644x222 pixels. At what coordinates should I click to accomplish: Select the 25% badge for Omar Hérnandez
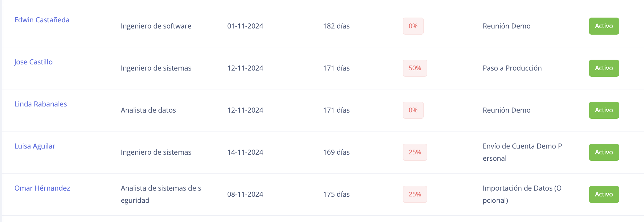coord(415,194)
